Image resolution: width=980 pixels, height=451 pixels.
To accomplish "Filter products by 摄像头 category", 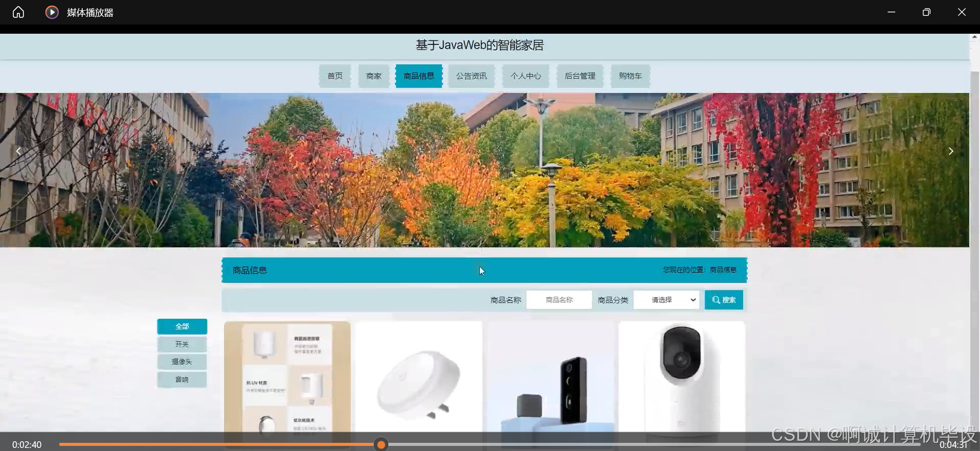I will pos(182,362).
